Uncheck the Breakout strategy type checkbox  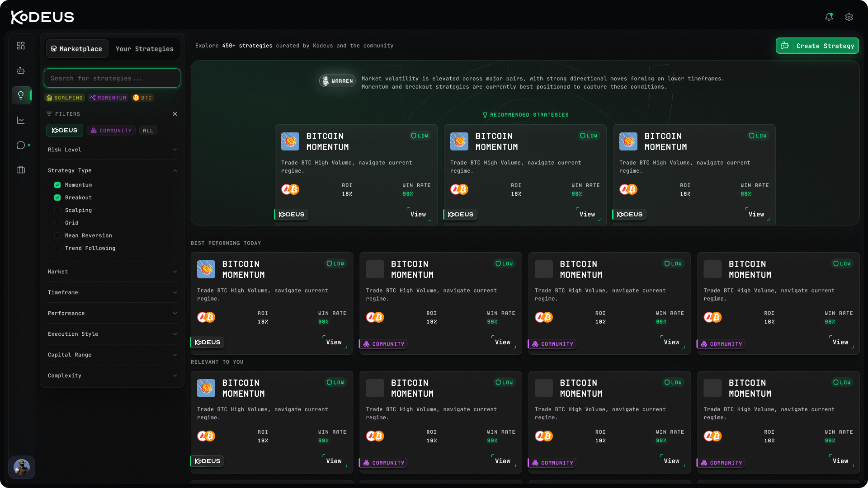pos(57,197)
